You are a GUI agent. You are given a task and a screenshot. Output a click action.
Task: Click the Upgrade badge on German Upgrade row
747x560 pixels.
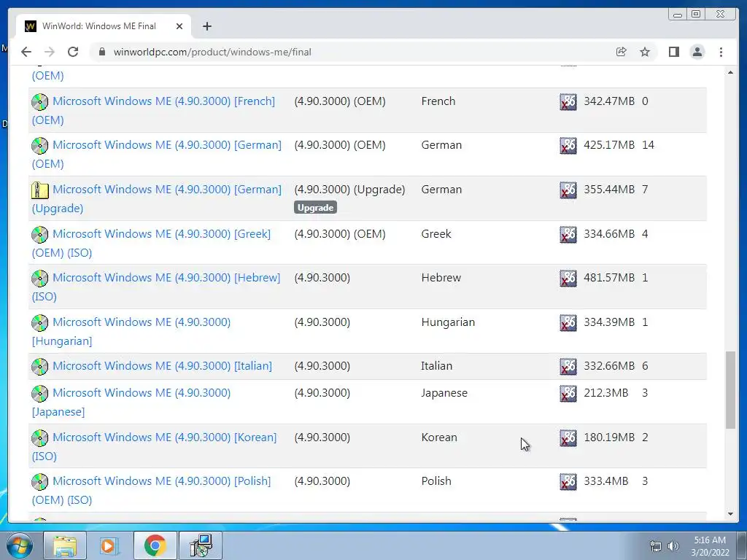[315, 208]
